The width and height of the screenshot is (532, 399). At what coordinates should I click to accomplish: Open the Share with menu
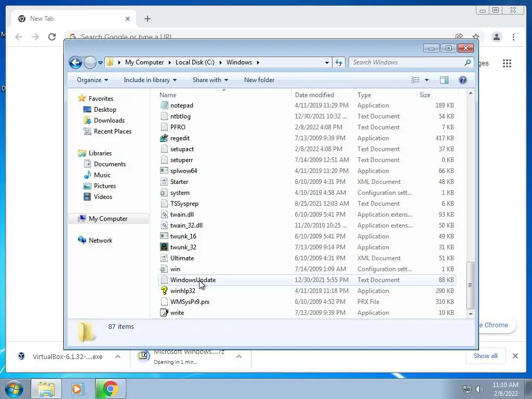pyautogui.click(x=210, y=80)
